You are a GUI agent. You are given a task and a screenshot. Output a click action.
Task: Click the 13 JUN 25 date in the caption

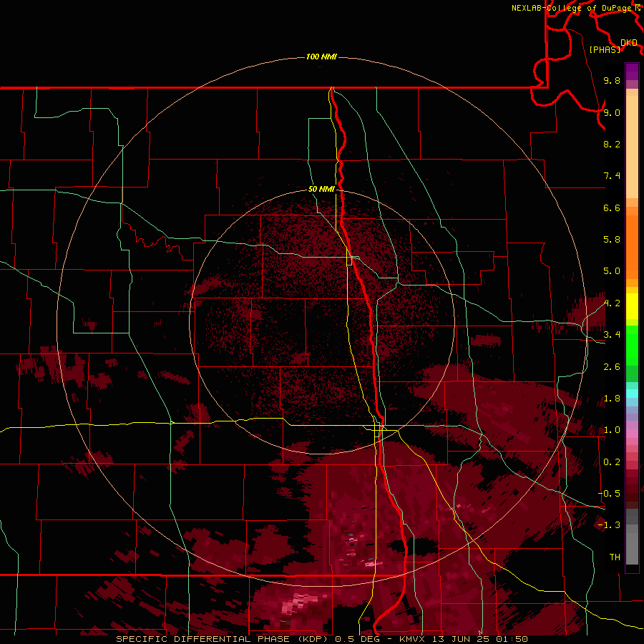(462, 639)
